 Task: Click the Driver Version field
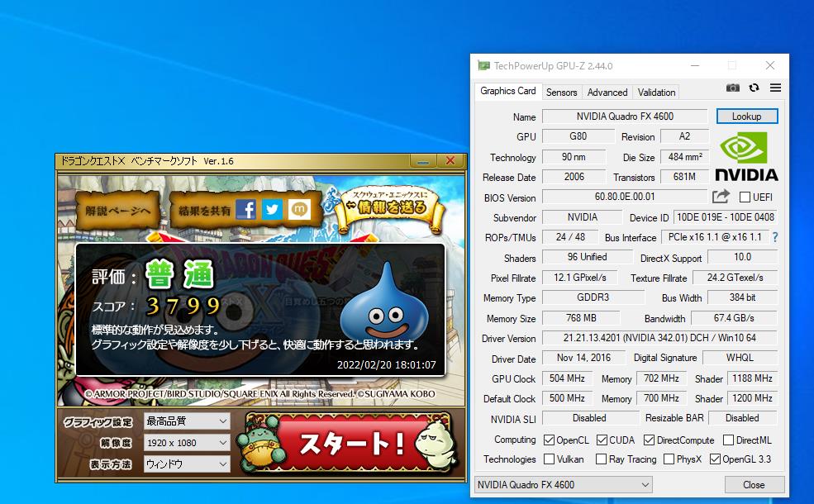(x=659, y=338)
